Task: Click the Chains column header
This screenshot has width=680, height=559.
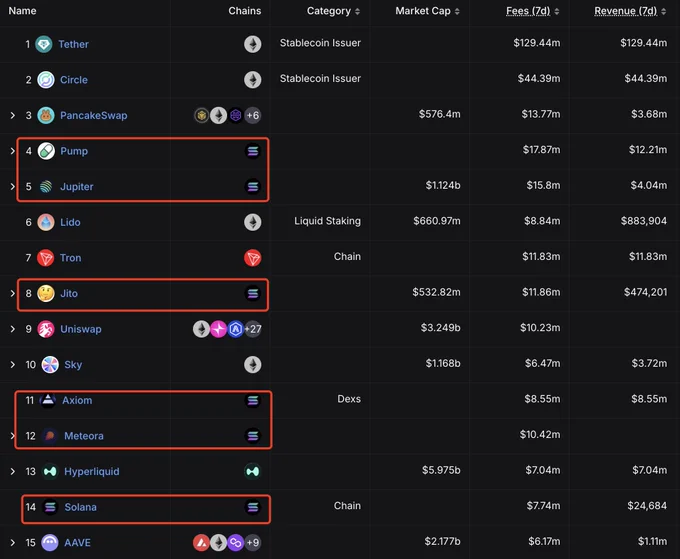Action: coord(245,11)
